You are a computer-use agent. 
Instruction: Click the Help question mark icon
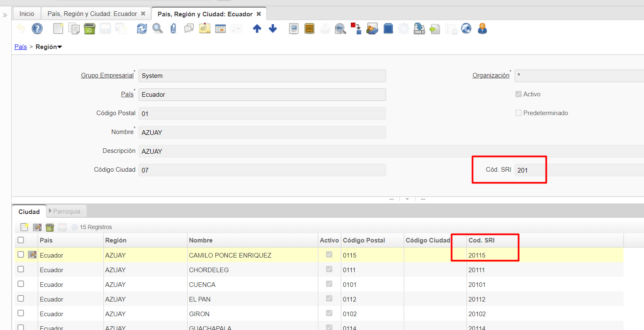click(x=37, y=28)
